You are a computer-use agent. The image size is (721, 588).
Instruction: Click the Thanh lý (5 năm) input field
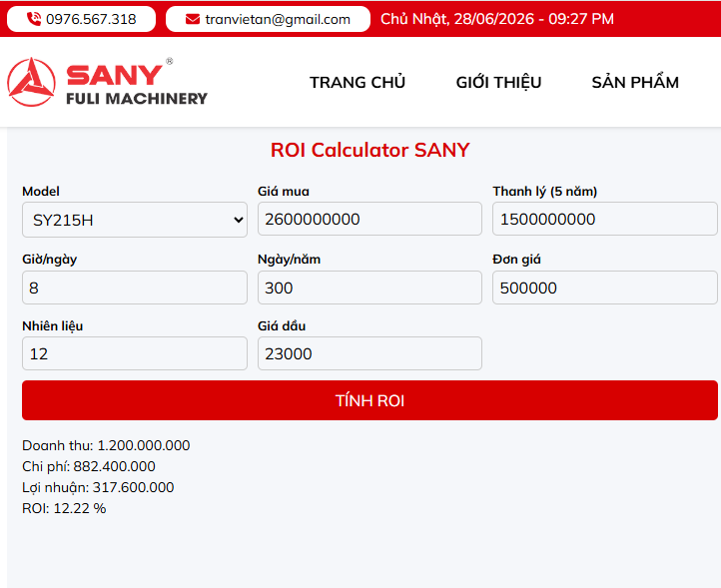605,219
